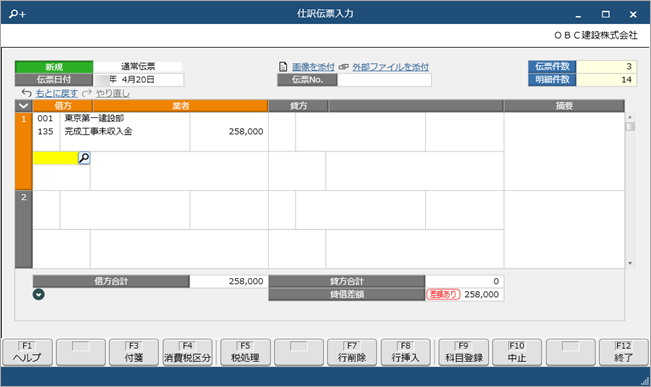This screenshot has width=651, height=387.
Task: Click the 258,000 debit amount in row 1
Action: click(246, 132)
